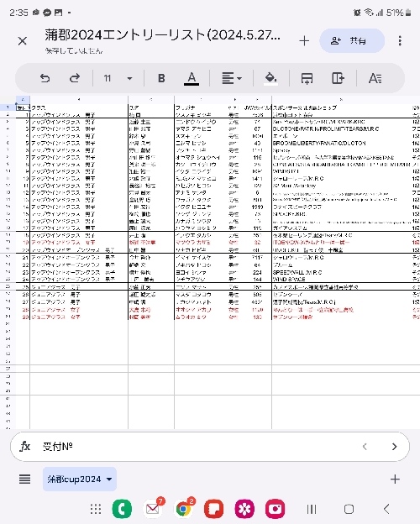Open email app with 7 badge

pyautogui.click(x=153, y=508)
